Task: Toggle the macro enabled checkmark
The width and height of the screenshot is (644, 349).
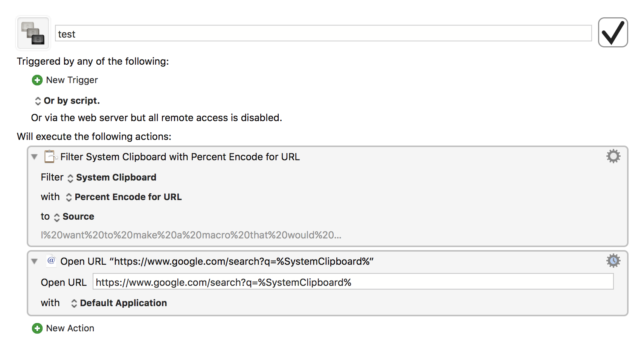Action: pyautogui.click(x=613, y=32)
